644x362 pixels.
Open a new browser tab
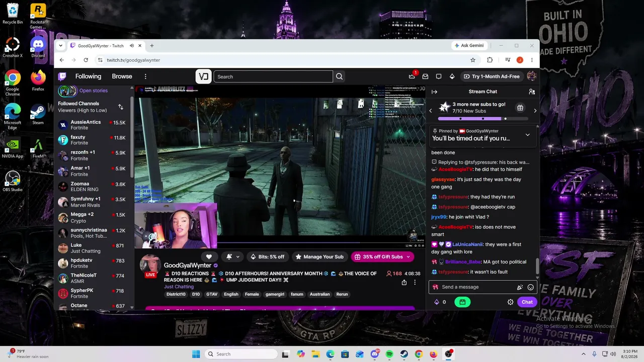[x=151, y=46]
